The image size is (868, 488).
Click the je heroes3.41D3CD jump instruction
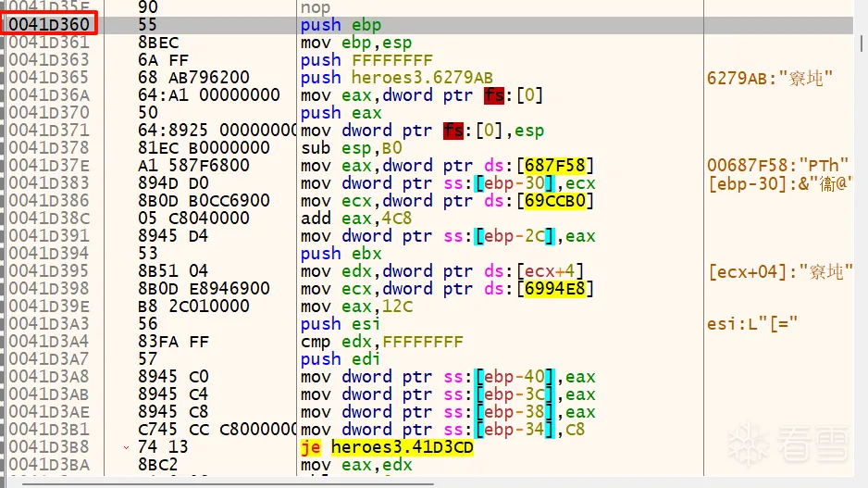click(x=387, y=447)
